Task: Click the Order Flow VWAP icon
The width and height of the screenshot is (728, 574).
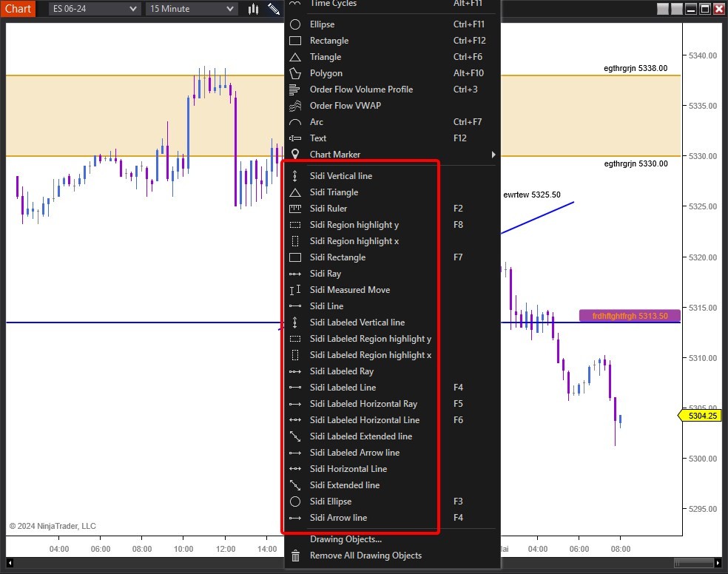Action: click(x=294, y=105)
